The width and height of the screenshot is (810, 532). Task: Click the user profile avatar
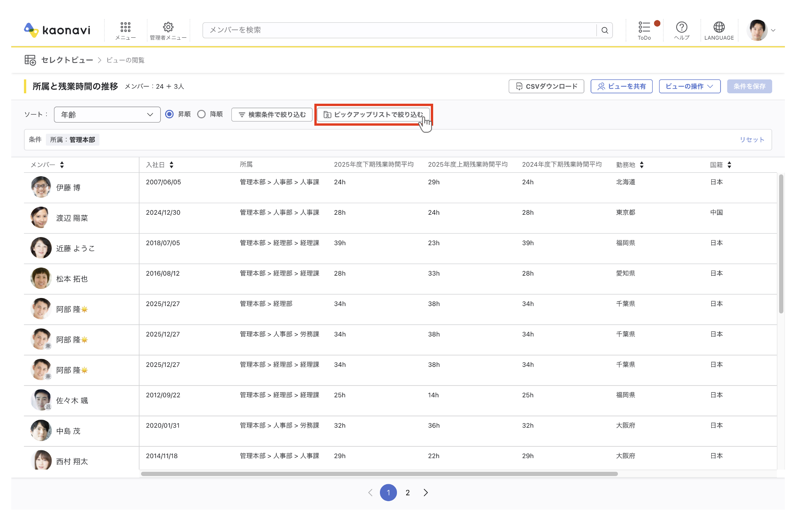757,30
